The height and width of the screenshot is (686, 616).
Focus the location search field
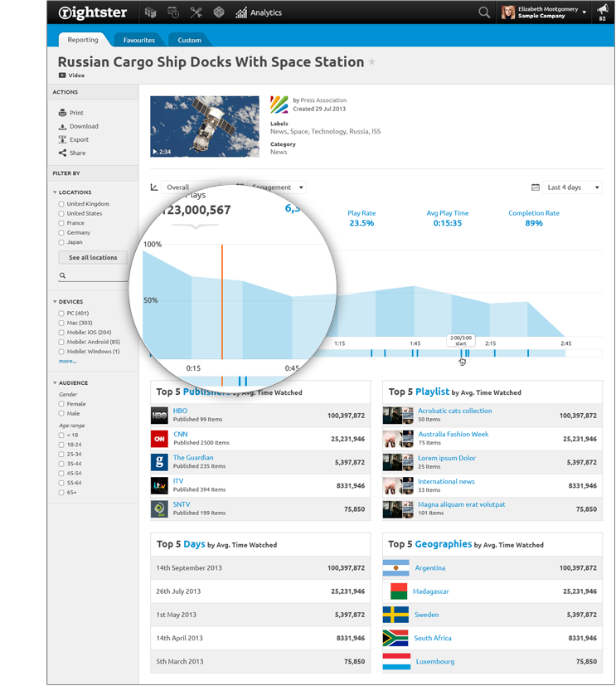click(93, 275)
